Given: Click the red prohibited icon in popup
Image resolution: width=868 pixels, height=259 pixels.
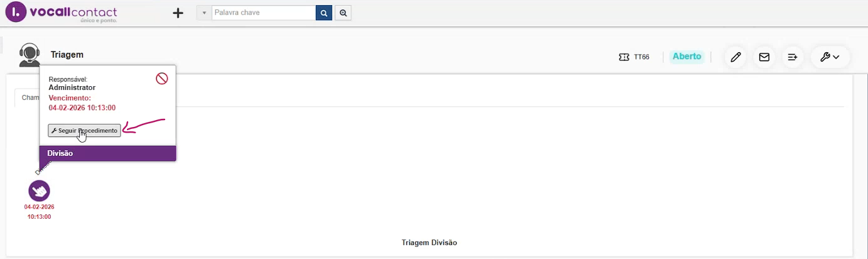Looking at the screenshot, I should point(162,79).
